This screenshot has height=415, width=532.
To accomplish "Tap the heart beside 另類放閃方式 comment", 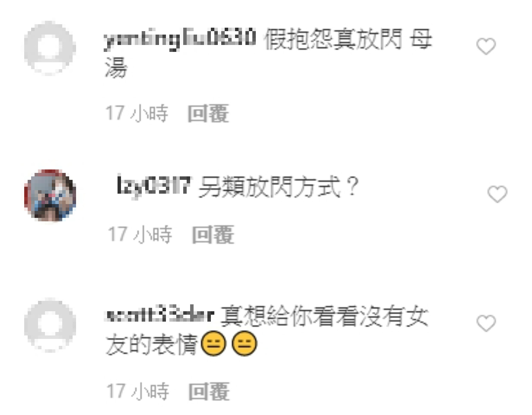I will coord(497,194).
